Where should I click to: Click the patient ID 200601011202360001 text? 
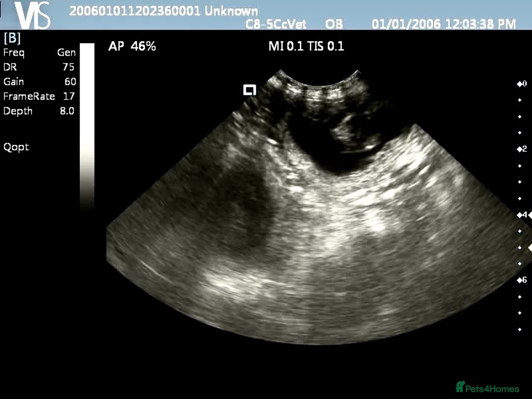pos(135,11)
